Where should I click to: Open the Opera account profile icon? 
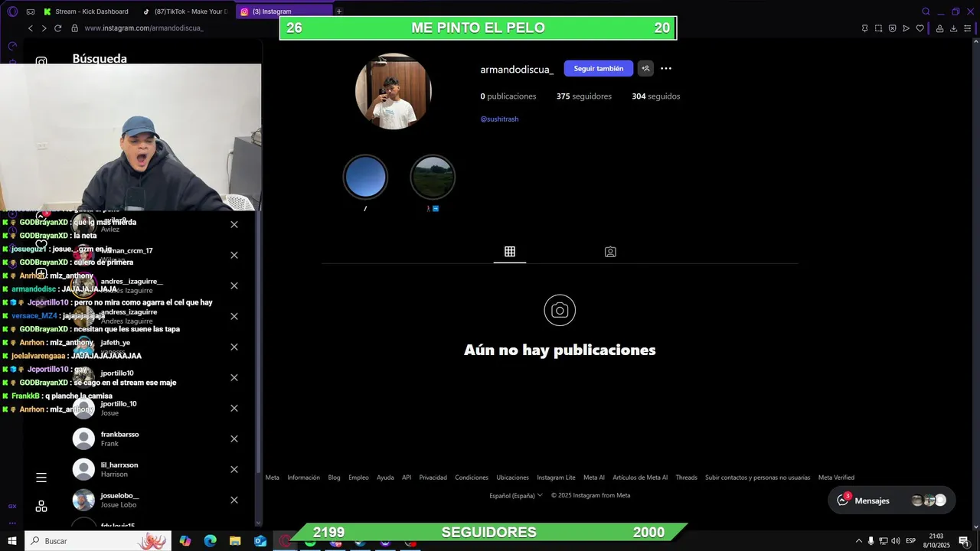tap(940, 28)
